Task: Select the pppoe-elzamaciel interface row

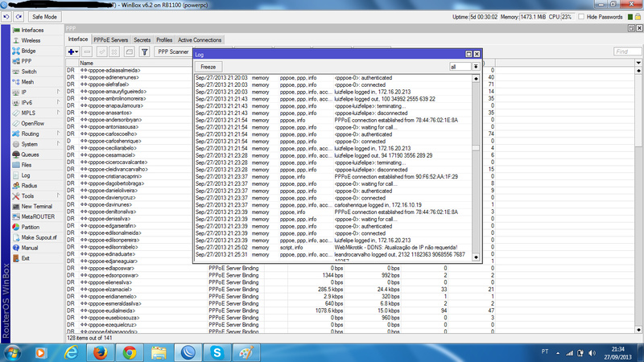Action: (279, 290)
